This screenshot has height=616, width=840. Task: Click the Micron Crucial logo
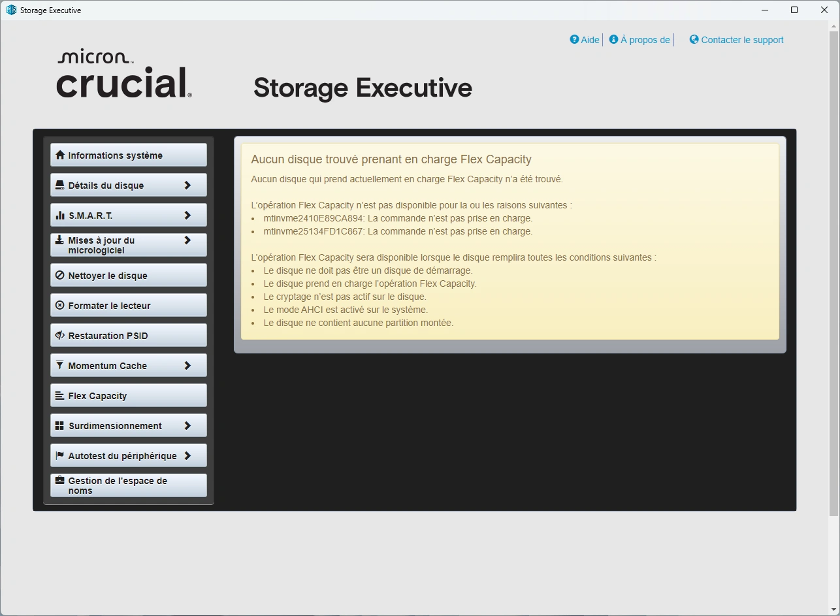pyautogui.click(x=124, y=74)
